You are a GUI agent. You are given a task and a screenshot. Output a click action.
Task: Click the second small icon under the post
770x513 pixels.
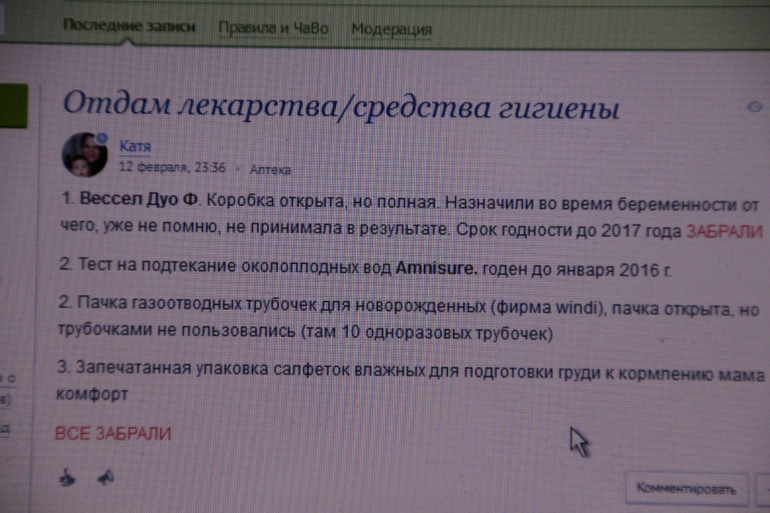104,478
